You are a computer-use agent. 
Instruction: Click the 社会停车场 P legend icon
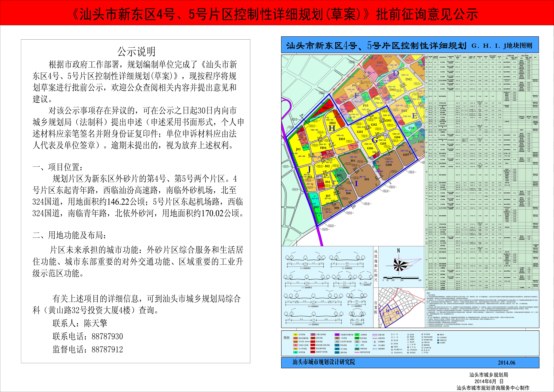pos(422,348)
